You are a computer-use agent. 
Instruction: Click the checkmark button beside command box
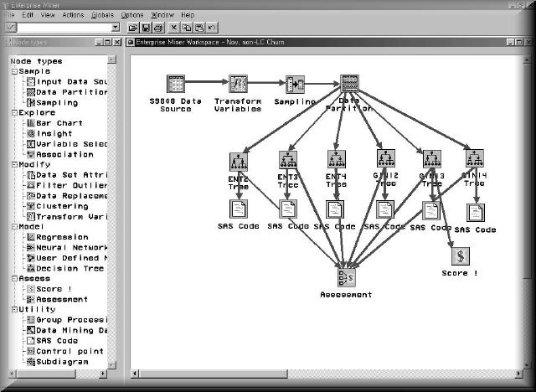(10, 28)
